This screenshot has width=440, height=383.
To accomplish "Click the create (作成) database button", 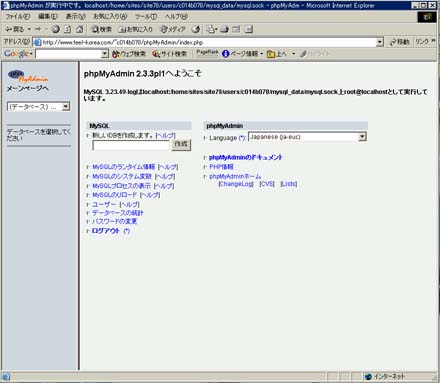I will [x=181, y=144].
